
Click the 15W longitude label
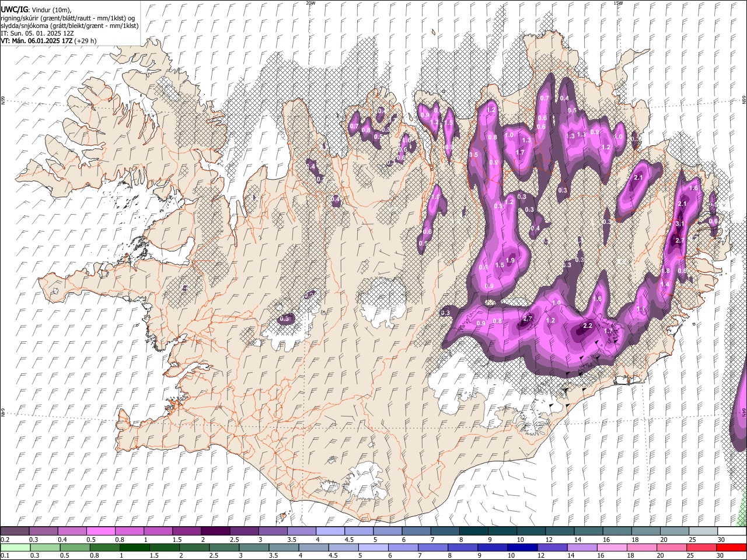(618, 3)
